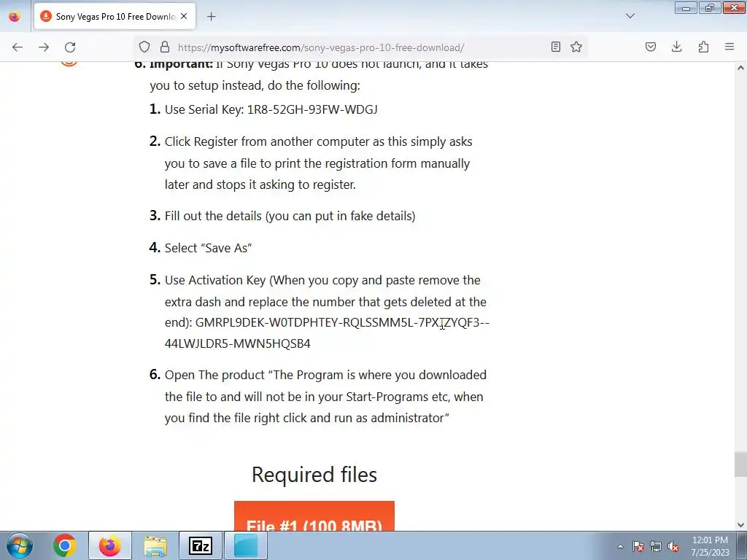The width and height of the screenshot is (747, 560).
Task: Open Action Center flag icon
Action: pyautogui.click(x=638, y=547)
